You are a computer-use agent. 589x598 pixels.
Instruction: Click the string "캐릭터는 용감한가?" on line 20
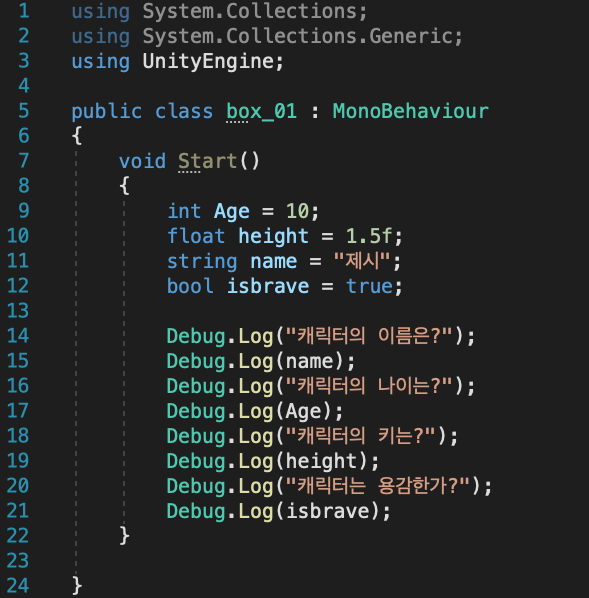(378, 485)
